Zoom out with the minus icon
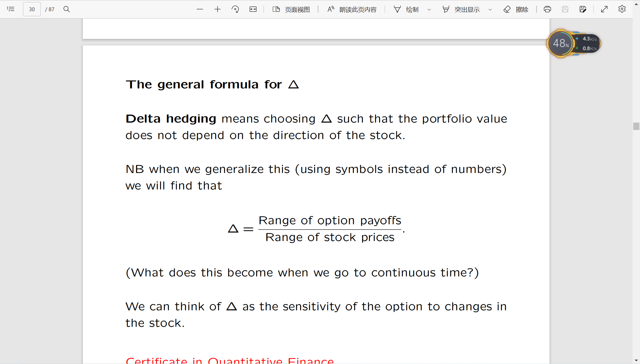 pyautogui.click(x=200, y=9)
